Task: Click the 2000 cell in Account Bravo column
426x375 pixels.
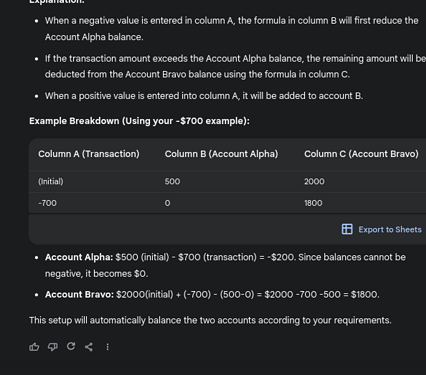Action: (314, 182)
